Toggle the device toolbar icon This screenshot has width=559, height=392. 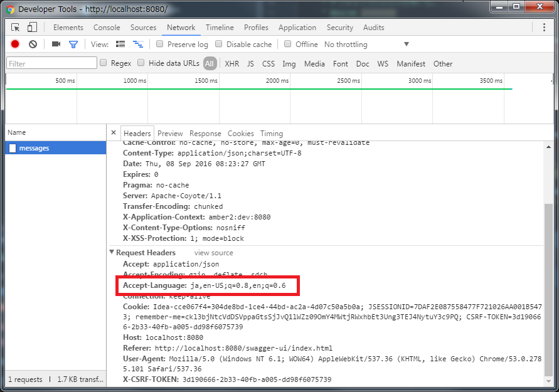pos(32,28)
